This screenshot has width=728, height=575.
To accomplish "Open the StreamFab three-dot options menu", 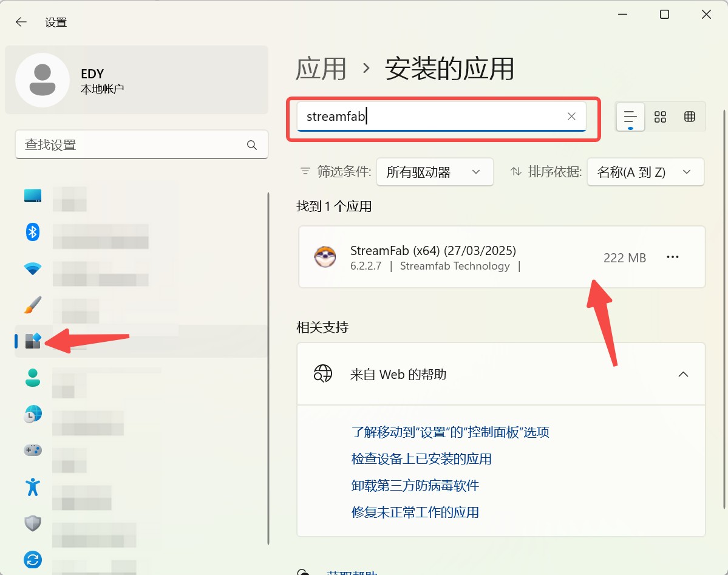I will [672, 257].
